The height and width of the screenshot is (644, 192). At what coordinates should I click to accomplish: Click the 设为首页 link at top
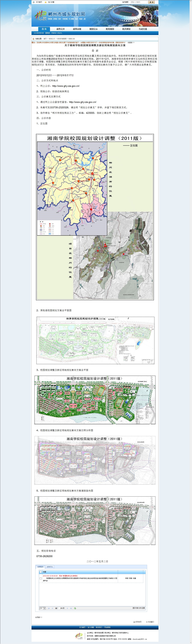39,2
